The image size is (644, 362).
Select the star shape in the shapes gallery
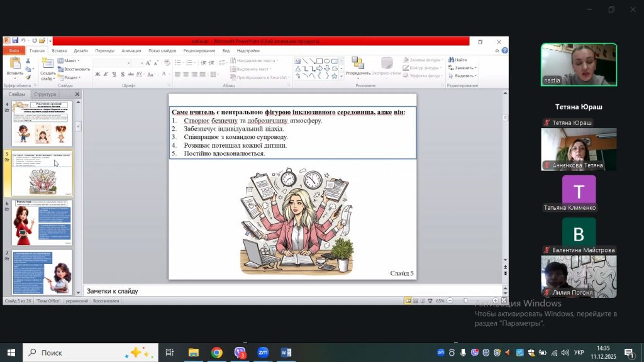point(334,75)
